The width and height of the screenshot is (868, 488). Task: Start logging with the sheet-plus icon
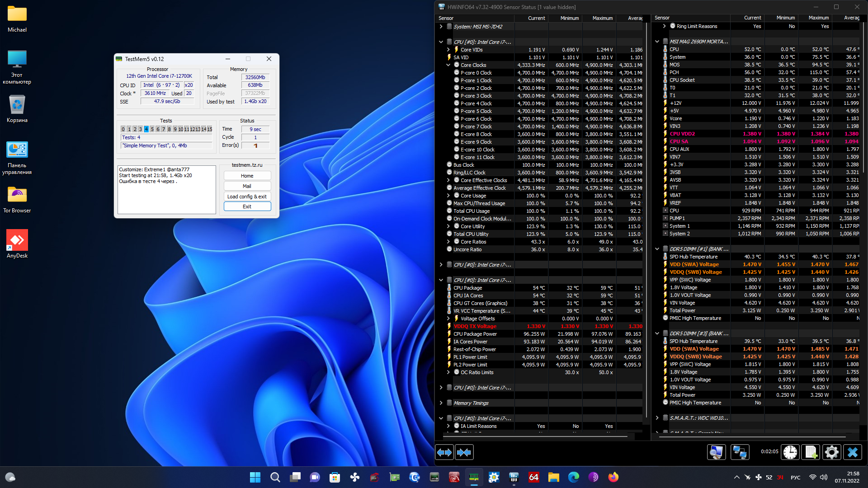tap(811, 452)
